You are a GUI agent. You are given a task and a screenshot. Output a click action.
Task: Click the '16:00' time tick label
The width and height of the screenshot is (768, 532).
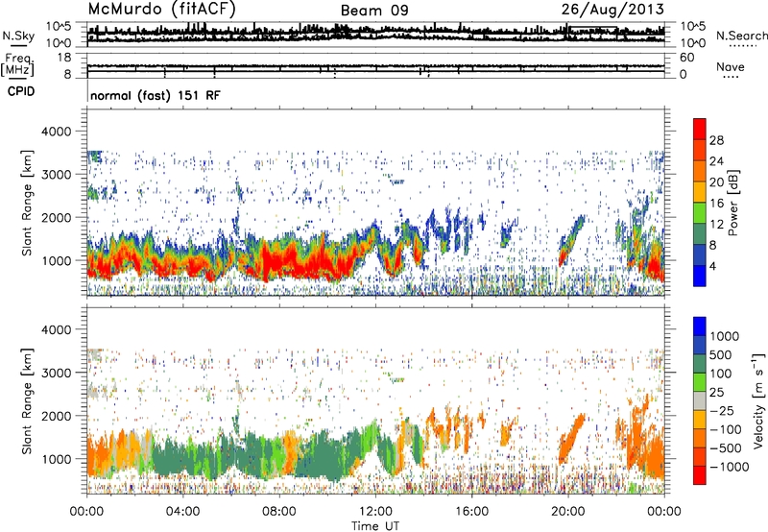click(x=471, y=512)
